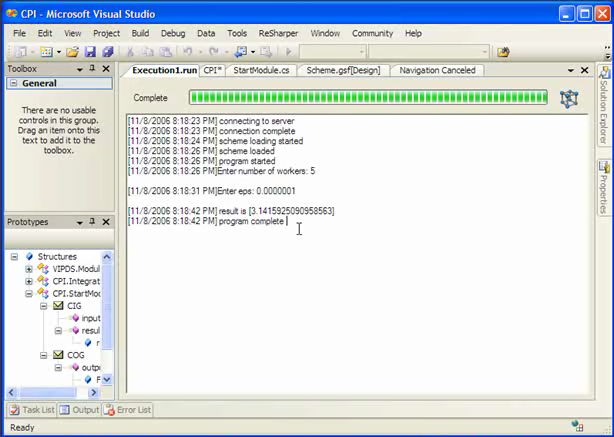
Task: Switch to the Execution1.run tab
Action: coord(164,70)
